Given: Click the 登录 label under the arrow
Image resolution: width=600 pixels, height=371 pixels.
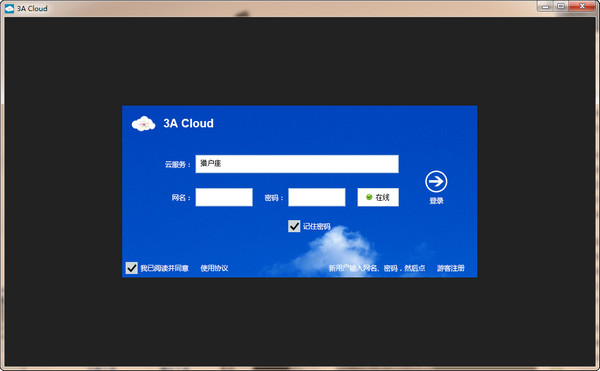Looking at the screenshot, I should [436, 201].
